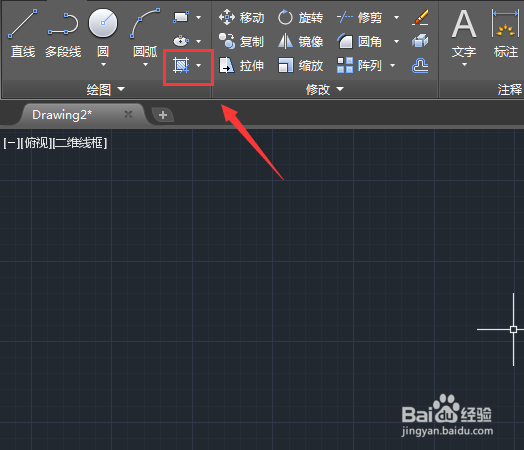Select the Arc (圆弧) tool
Screen dimensions: 524x450
tap(145, 33)
